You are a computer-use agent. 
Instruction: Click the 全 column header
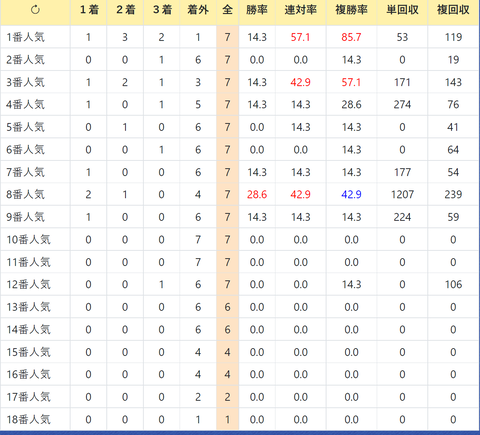(227, 10)
